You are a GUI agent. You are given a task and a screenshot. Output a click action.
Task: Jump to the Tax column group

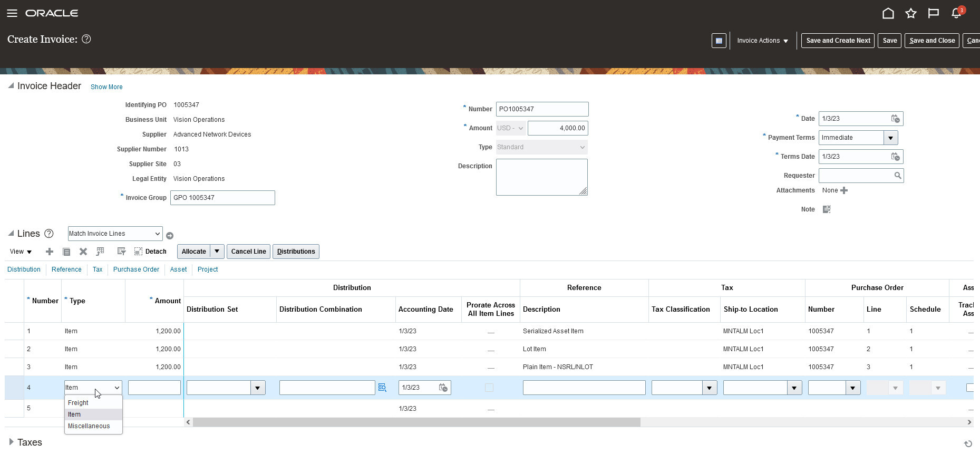[98, 269]
